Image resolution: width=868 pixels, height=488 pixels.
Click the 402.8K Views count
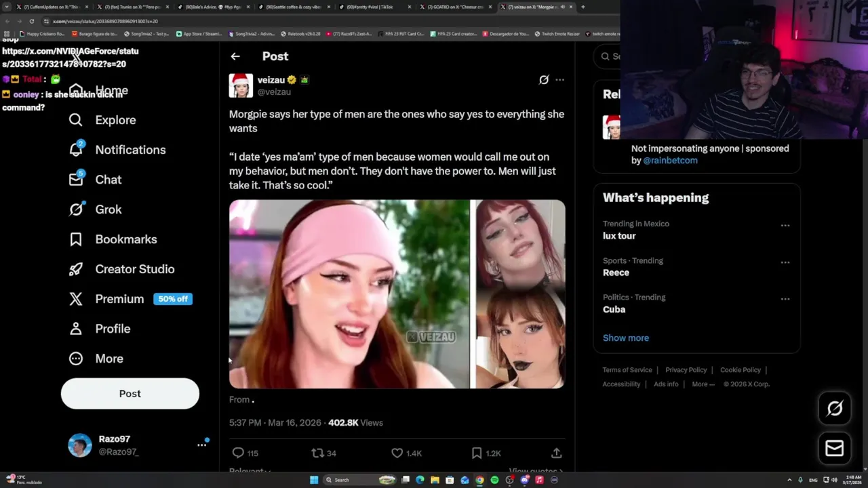click(x=355, y=423)
